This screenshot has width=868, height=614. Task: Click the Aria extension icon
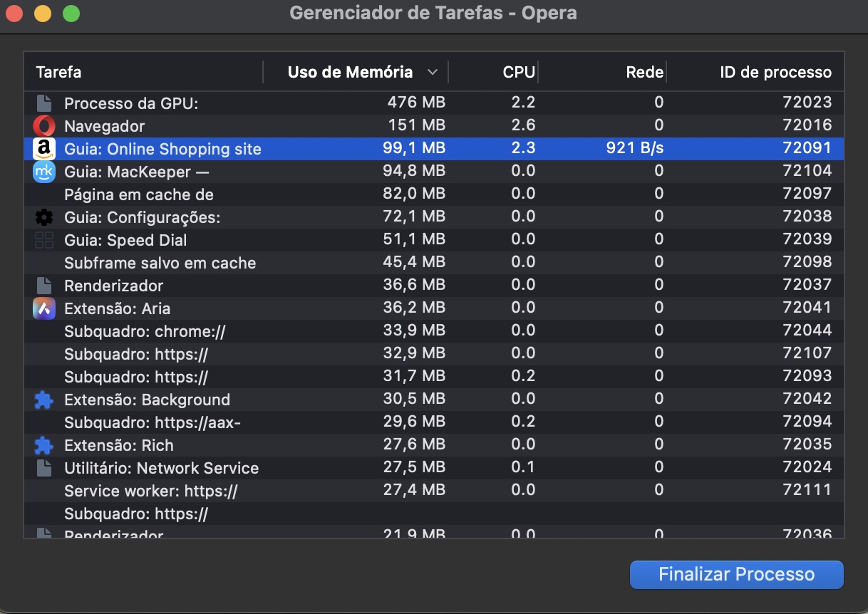pyautogui.click(x=43, y=308)
